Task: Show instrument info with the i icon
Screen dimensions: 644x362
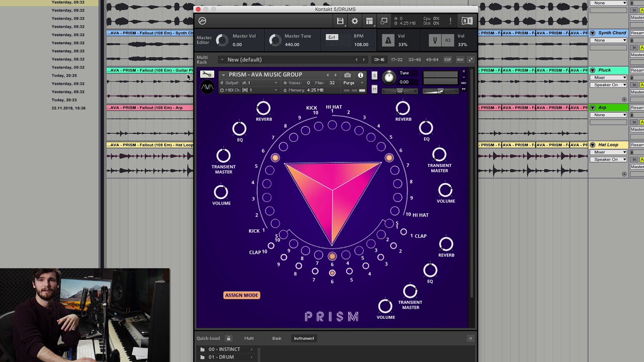Action: point(360,75)
